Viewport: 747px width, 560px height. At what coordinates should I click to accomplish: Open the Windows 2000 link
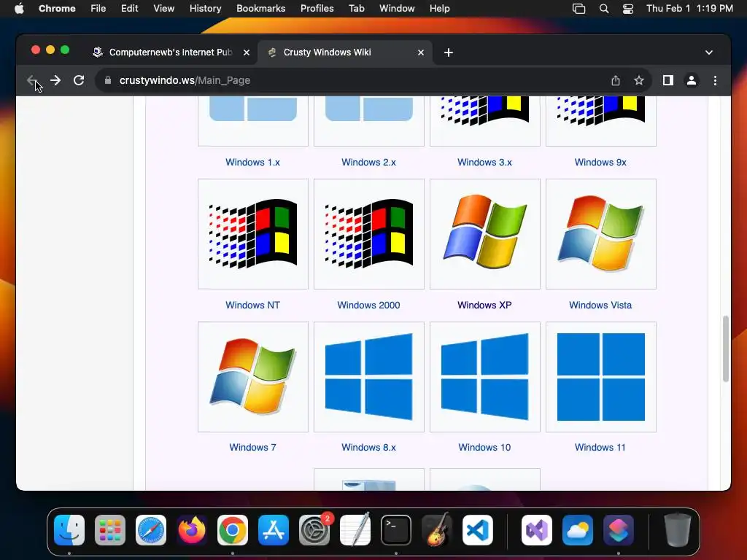[x=368, y=306]
